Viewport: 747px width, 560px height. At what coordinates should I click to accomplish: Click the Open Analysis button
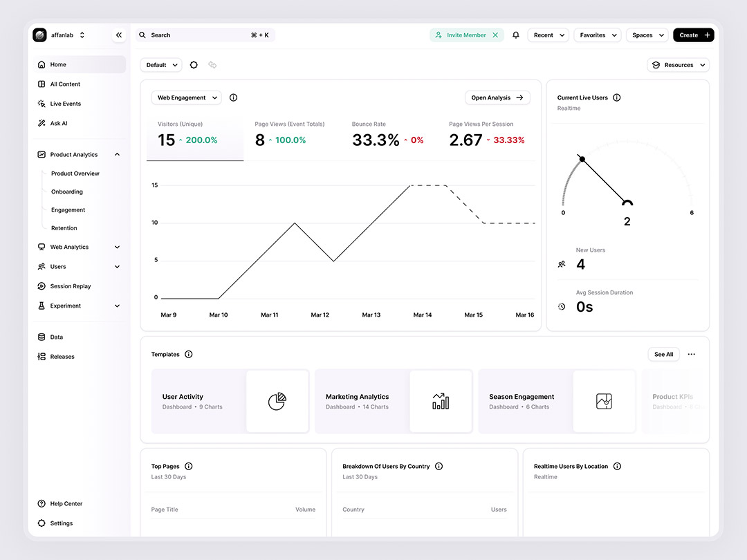[497, 97]
